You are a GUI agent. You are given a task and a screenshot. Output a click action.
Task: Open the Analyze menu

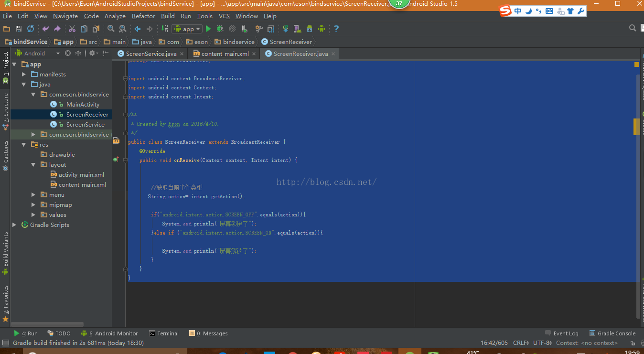[115, 16]
